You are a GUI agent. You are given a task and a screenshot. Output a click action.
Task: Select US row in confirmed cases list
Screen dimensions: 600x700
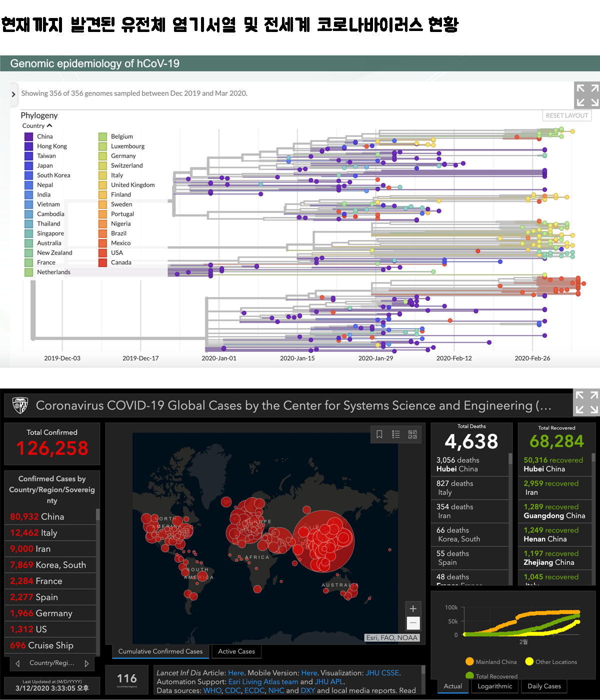click(50, 629)
